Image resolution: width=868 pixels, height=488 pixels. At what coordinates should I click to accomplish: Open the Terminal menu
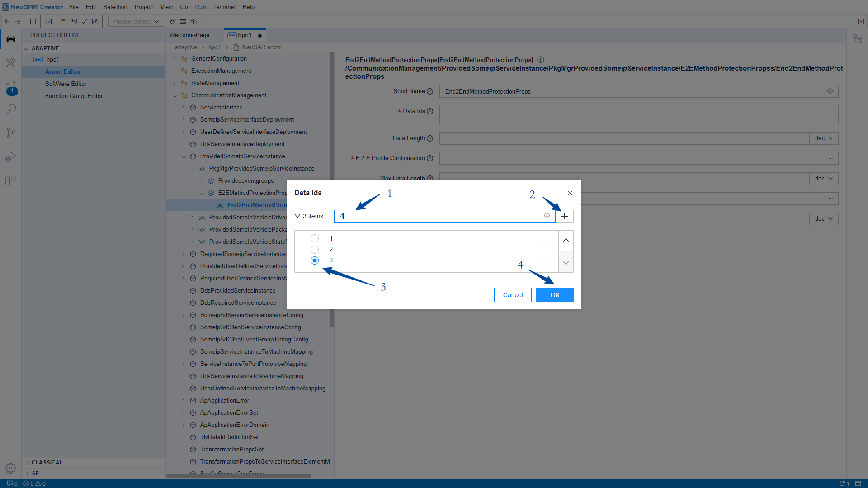(x=224, y=7)
